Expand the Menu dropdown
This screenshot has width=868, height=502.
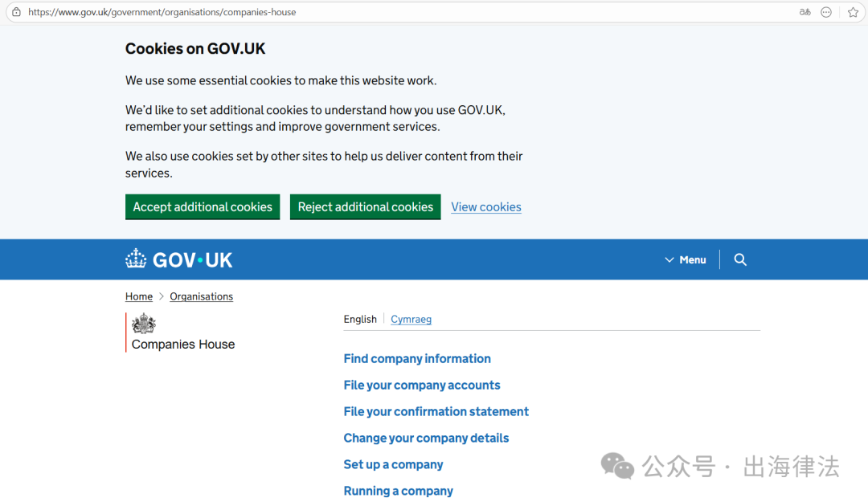pos(686,259)
